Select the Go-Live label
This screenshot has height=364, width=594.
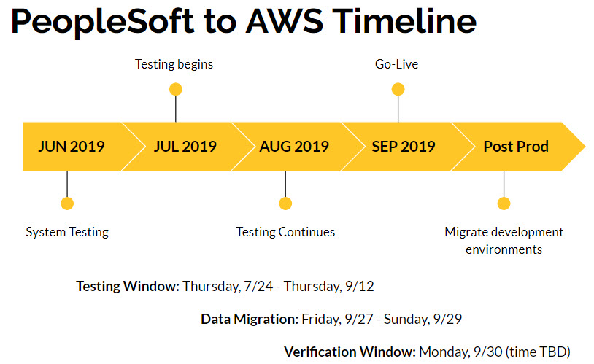pos(397,64)
